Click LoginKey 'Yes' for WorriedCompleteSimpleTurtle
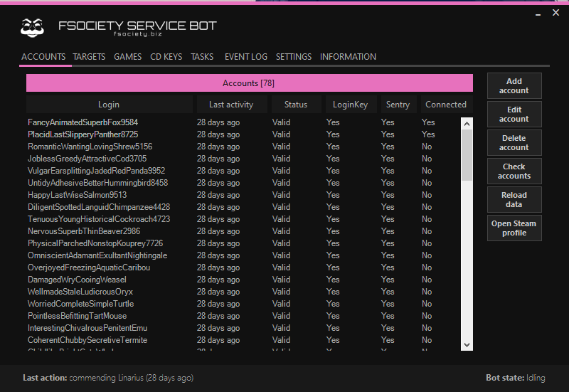The height and width of the screenshot is (392, 569). 333,304
